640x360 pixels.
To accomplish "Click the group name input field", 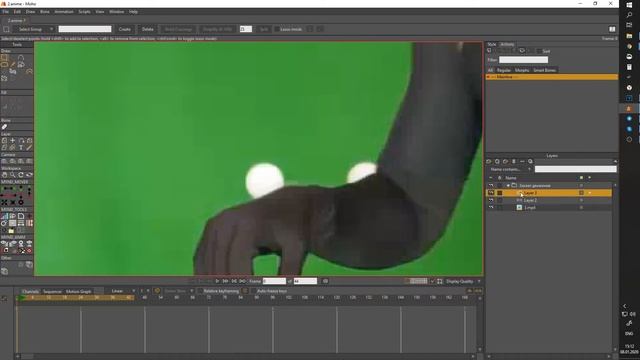I will [85, 29].
